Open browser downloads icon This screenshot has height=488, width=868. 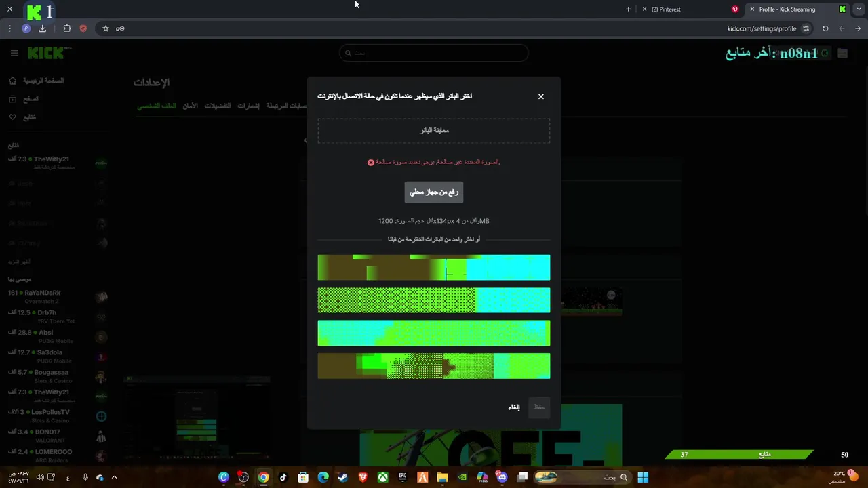pyautogui.click(x=42, y=28)
